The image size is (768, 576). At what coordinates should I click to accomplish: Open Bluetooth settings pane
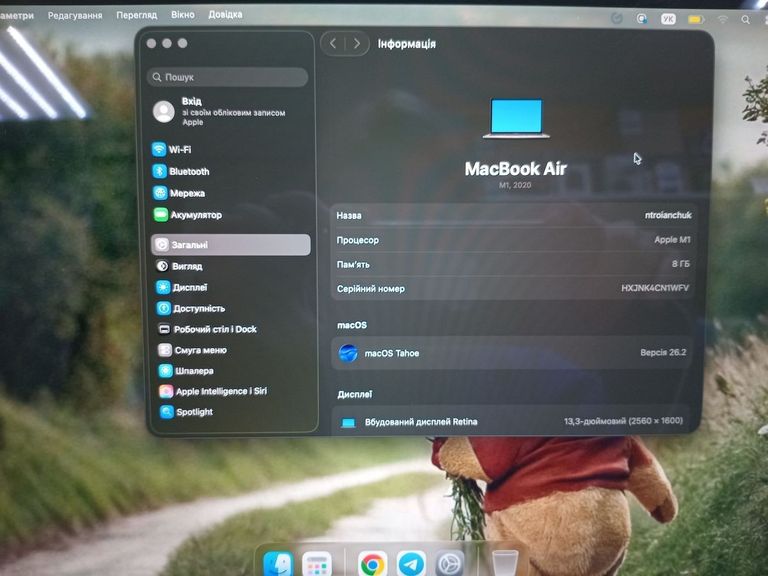181,171
